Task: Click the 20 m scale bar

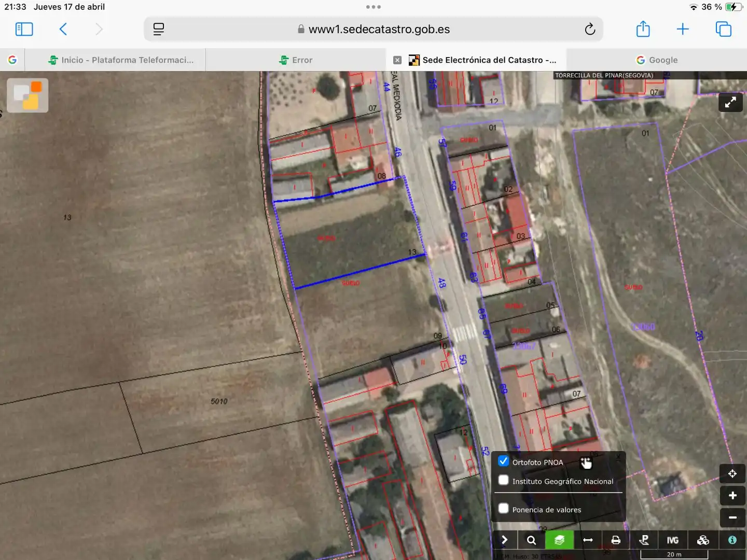Action: pos(674,554)
